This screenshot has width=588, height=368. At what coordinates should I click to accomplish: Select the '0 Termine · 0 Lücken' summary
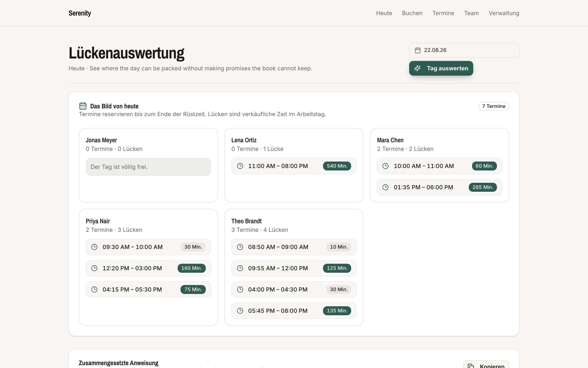114,149
